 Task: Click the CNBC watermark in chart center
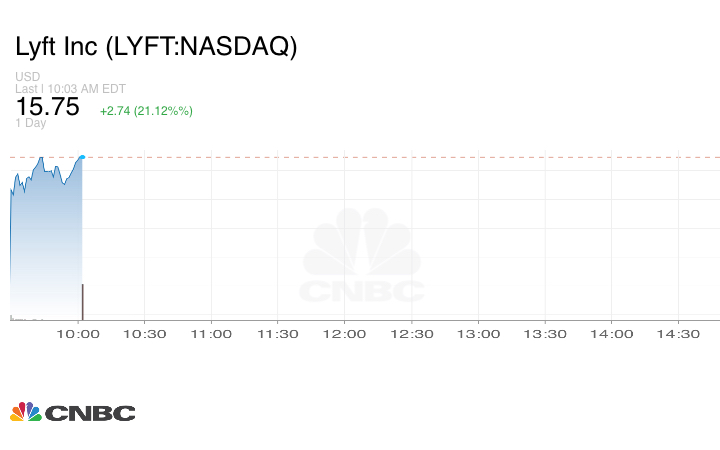[x=362, y=258]
